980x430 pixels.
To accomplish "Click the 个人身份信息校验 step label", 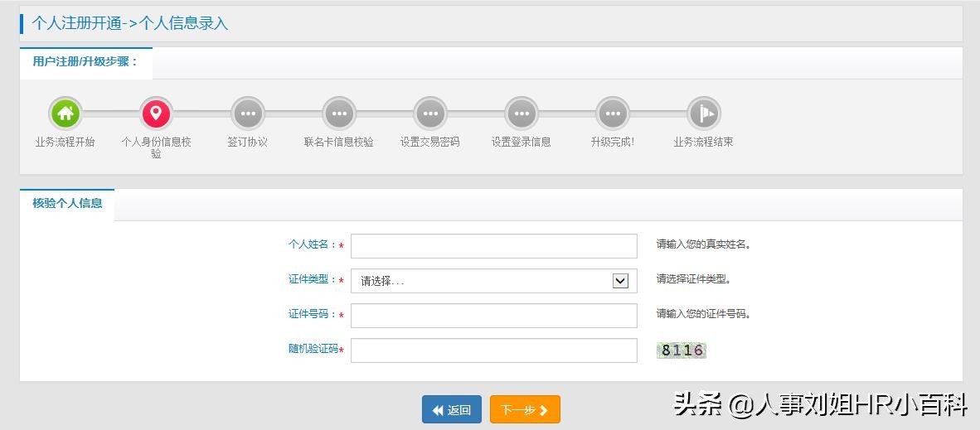I will tap(156, 147).
